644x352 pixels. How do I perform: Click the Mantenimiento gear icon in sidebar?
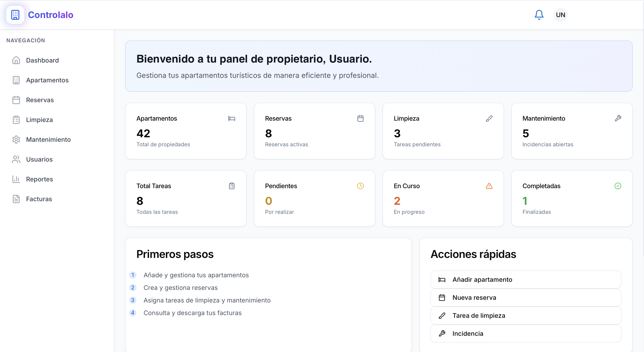coord(16,140)
